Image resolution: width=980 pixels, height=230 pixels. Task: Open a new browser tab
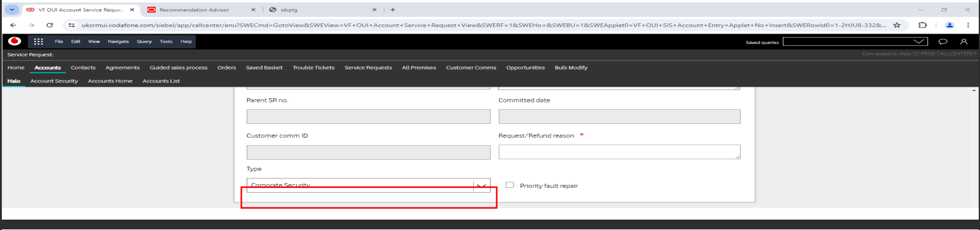[x=393, y=10]
